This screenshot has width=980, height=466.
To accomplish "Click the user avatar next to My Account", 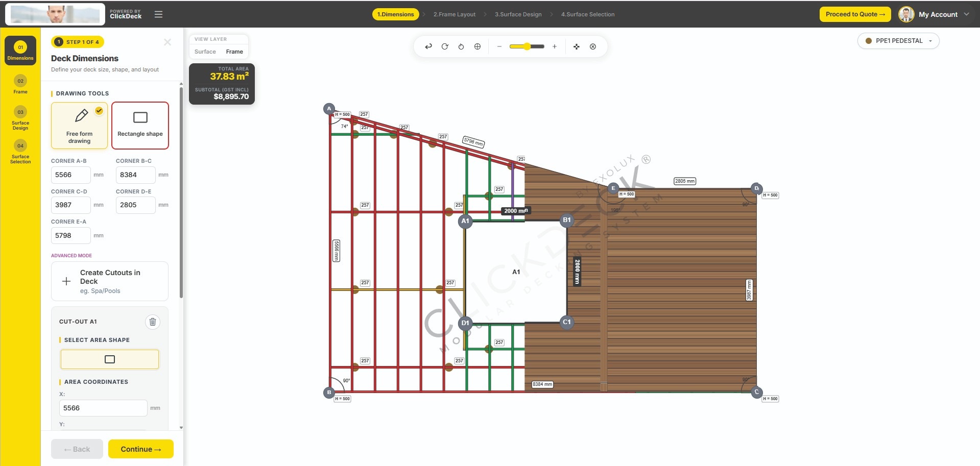I will pos(906,14).
